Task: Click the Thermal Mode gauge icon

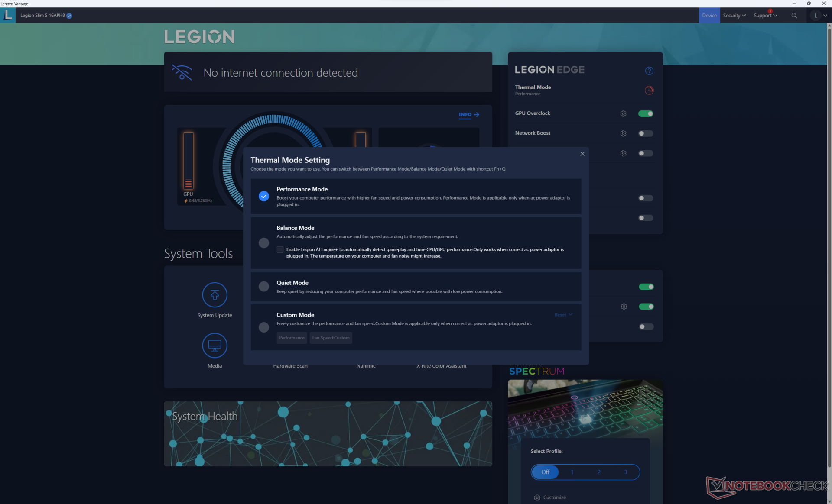Action: point(649,90)
